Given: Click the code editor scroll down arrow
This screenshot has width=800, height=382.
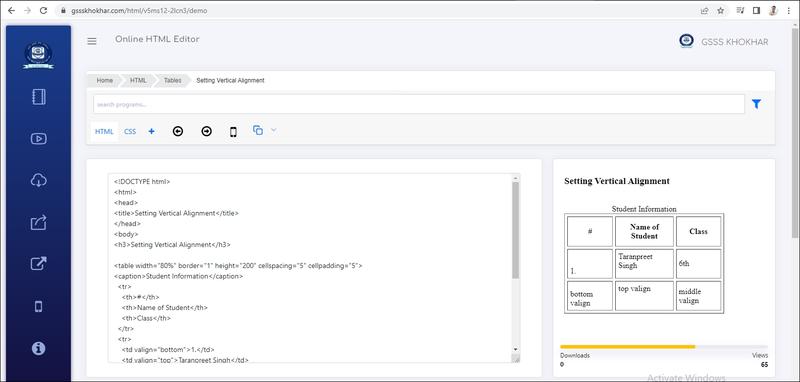Looking at the screenshot, I should (515, 349).
